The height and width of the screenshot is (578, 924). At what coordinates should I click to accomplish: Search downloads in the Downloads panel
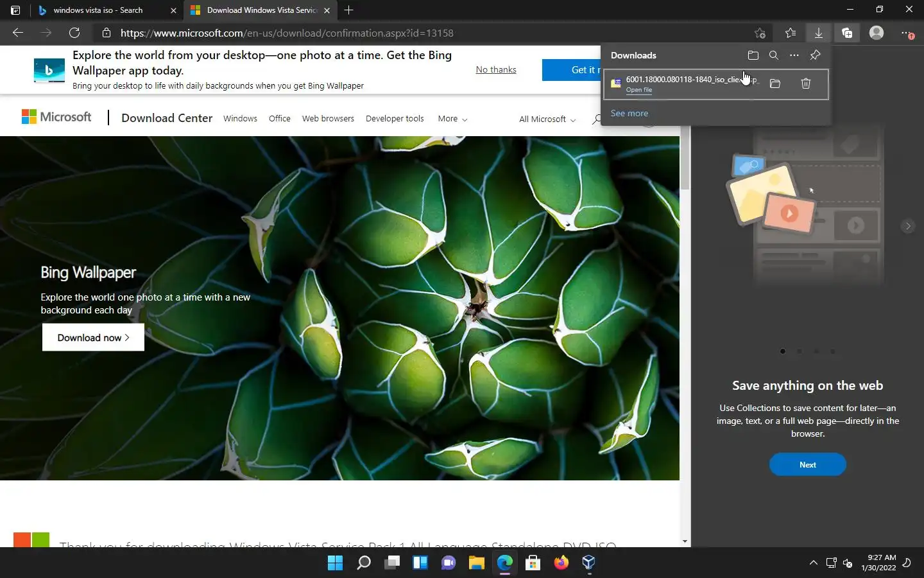pos(774,55)
